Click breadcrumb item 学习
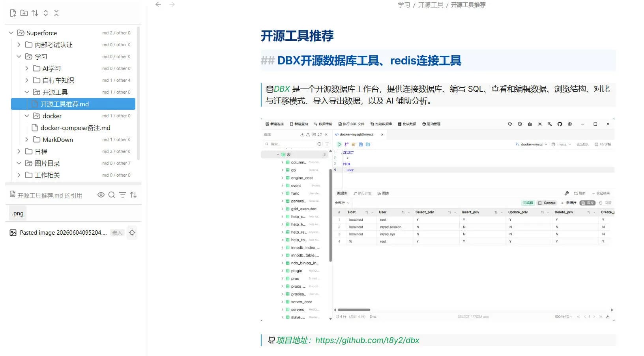 click(404, 5)
